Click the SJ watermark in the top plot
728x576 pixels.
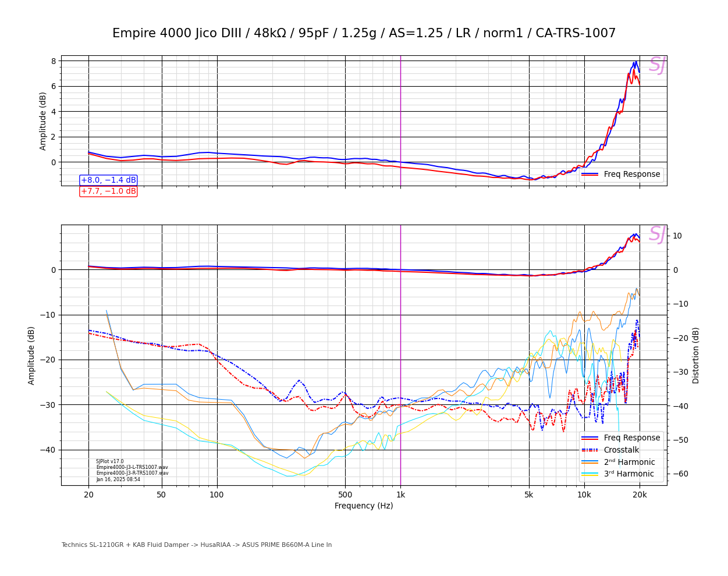click(x=656, y=65)
